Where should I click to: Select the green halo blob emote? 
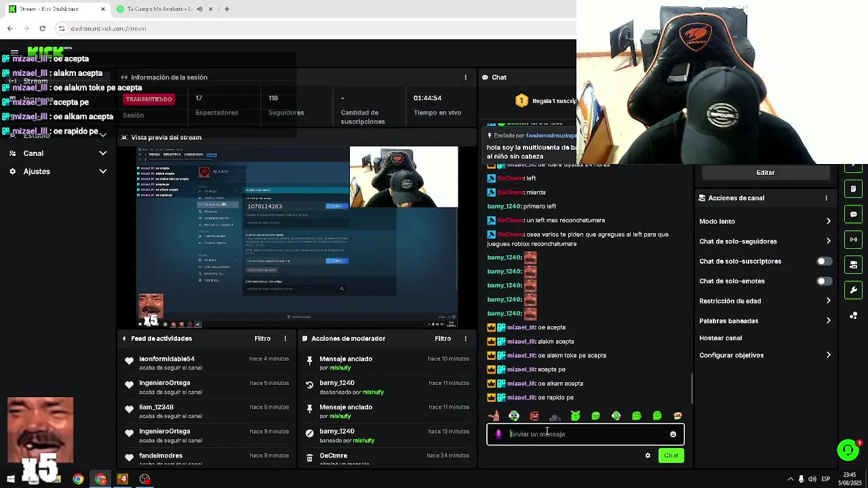(575, 415)
